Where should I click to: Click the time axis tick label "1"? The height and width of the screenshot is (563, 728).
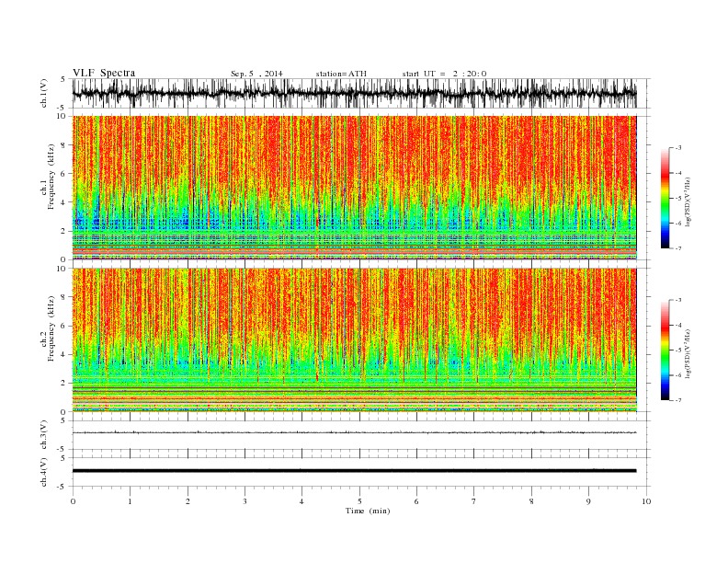pos(130,501)
